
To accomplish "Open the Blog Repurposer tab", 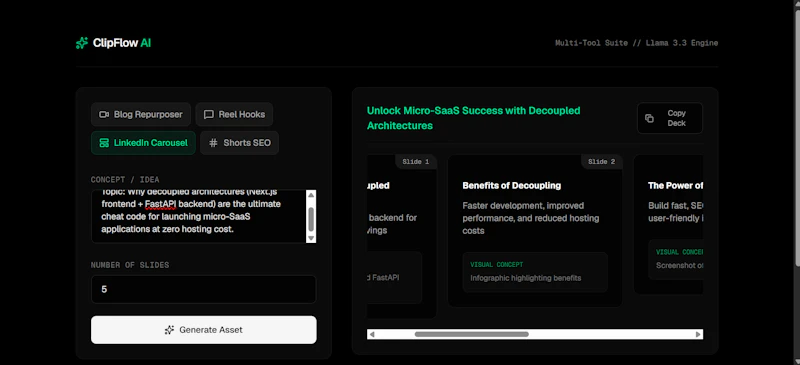I will (x=141, y=114).
